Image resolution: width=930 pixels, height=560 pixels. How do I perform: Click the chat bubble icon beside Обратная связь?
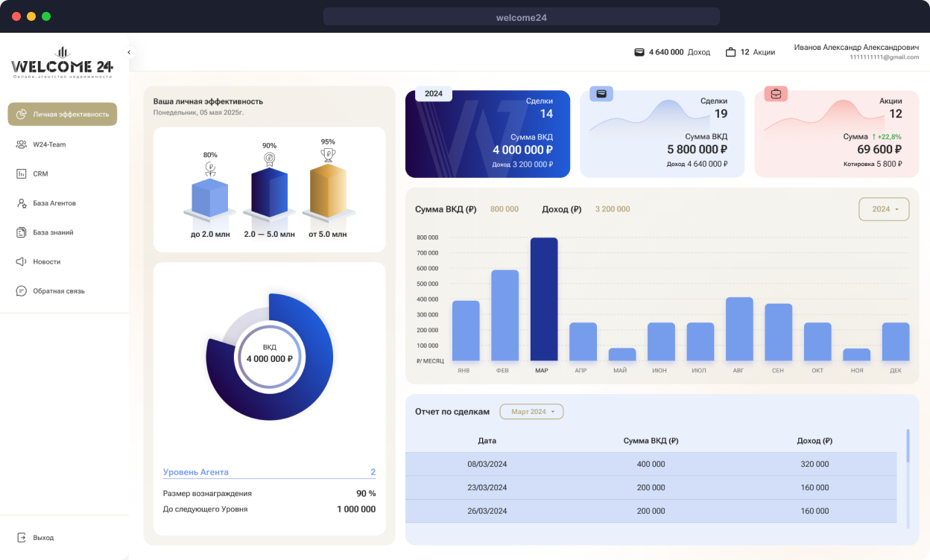[x=21, y=291]
